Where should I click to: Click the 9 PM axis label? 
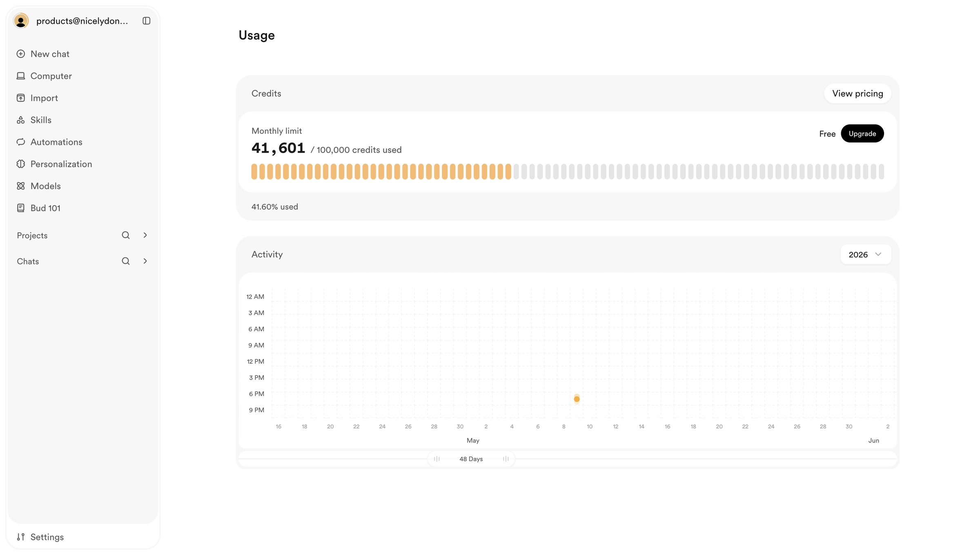point(256,410)
